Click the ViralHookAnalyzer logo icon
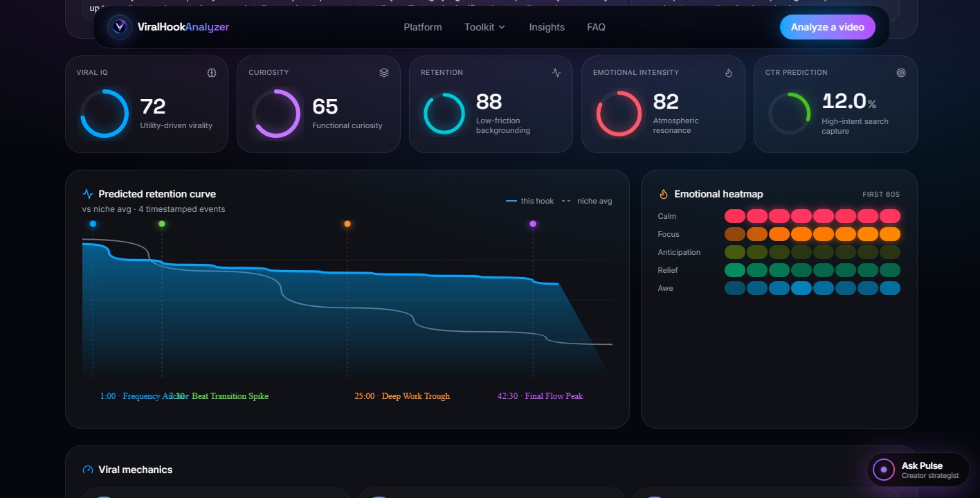The width and height of the screenshot is (980, 498). tap(120, 27)
